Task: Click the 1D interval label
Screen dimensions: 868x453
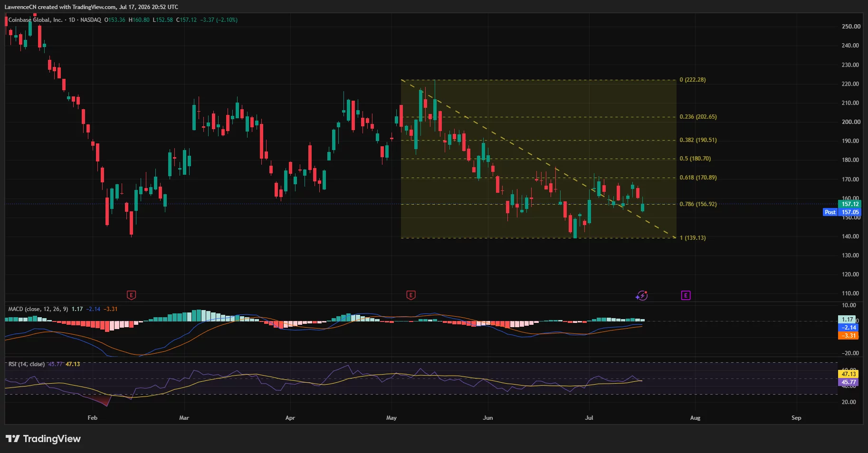Action: [x=72, y=20]
